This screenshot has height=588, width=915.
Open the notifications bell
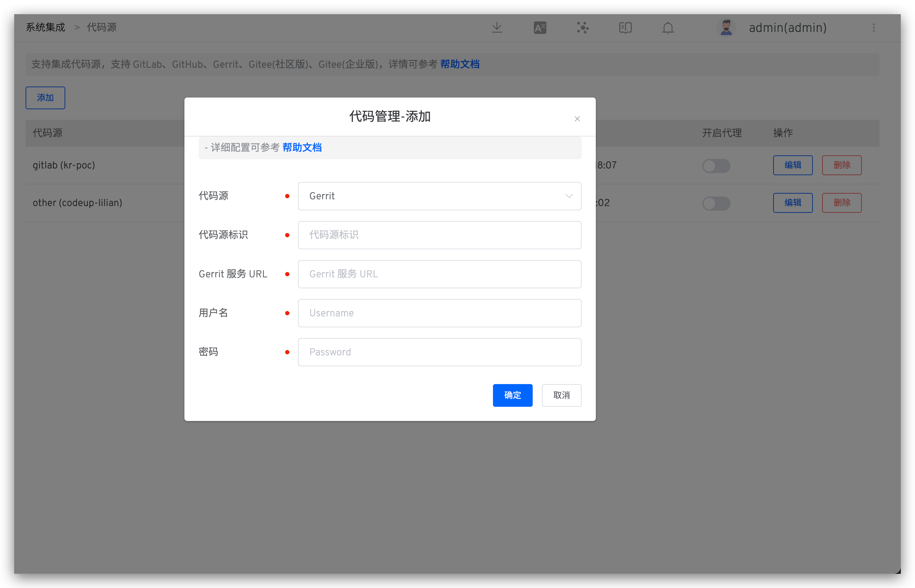[x=668, y=28]
